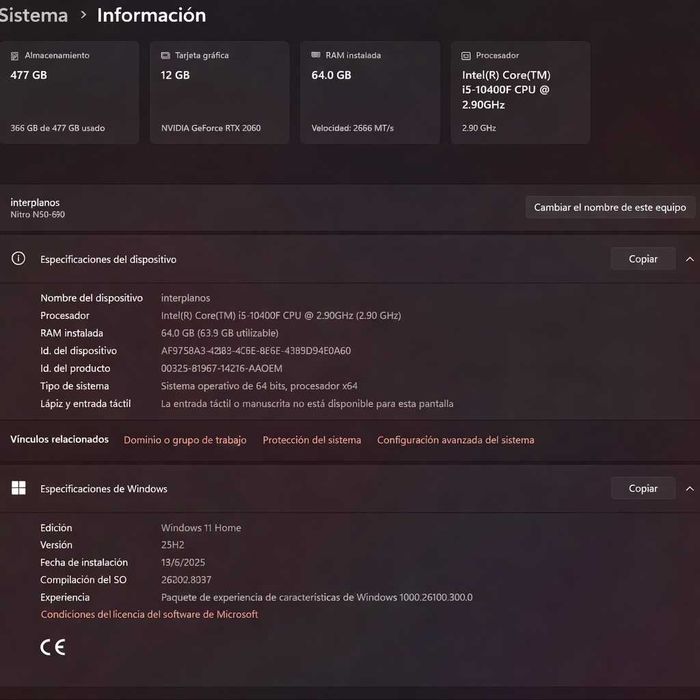Open Microsoft software license terms link

pos(149,614)
